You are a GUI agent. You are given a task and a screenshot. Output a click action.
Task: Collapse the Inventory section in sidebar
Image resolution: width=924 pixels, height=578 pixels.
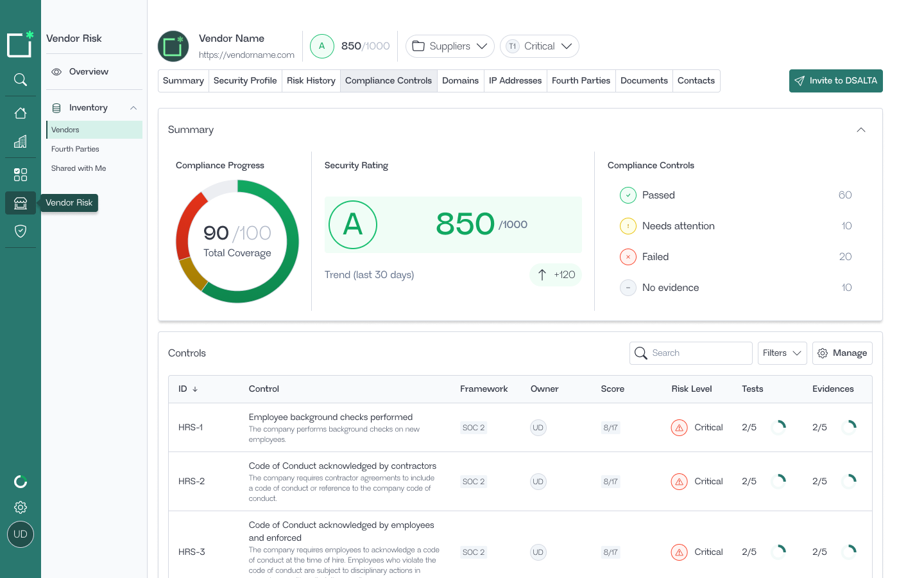pyautogui.click(x=133, y=108)
